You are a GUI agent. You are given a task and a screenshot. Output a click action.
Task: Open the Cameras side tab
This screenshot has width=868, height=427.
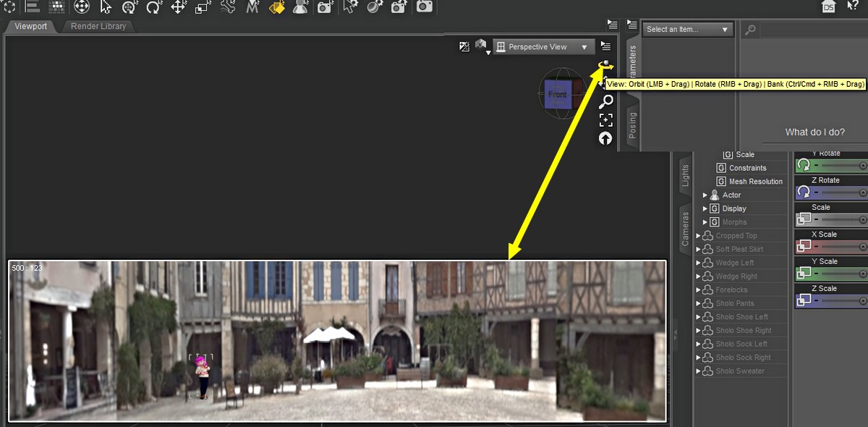pyautogui.click(x=686, y=228)
